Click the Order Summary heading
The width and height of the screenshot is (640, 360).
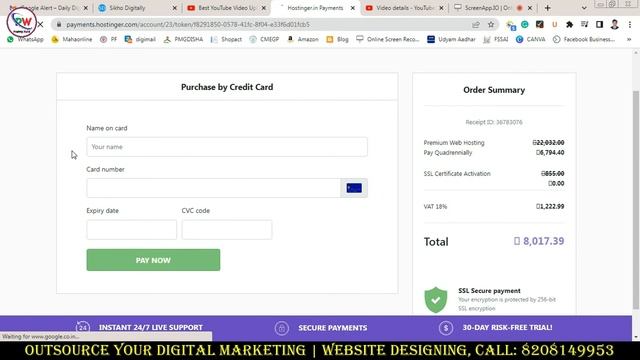point(494,90)
